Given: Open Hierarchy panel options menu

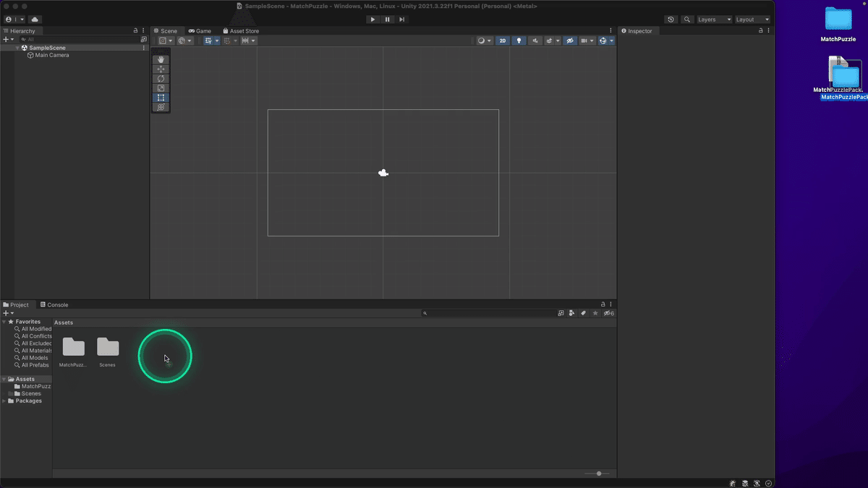Looking at the screenshot, I should tap(144, 31).
